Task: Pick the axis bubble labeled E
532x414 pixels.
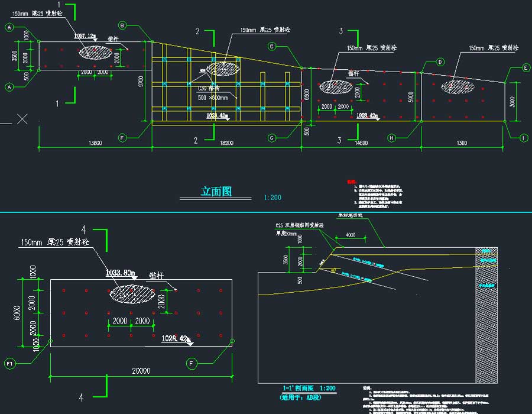Action: [525, 68]
